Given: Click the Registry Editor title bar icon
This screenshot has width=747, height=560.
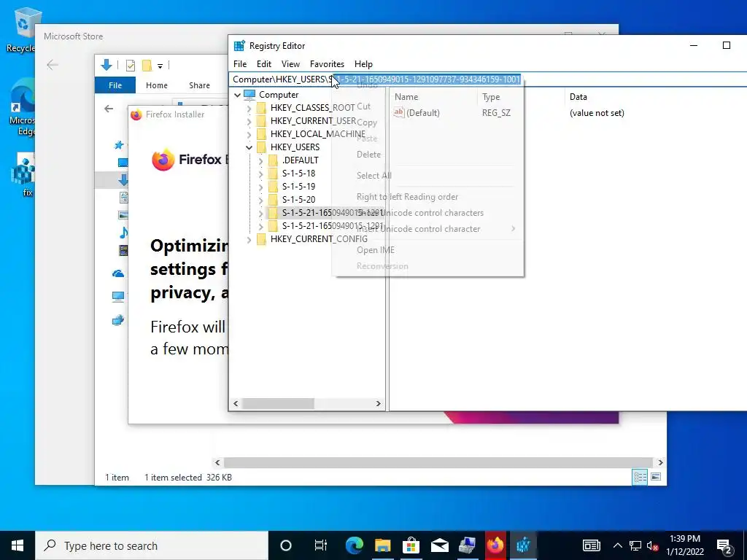Looking at the screenshot, I should tap(239, 46).
